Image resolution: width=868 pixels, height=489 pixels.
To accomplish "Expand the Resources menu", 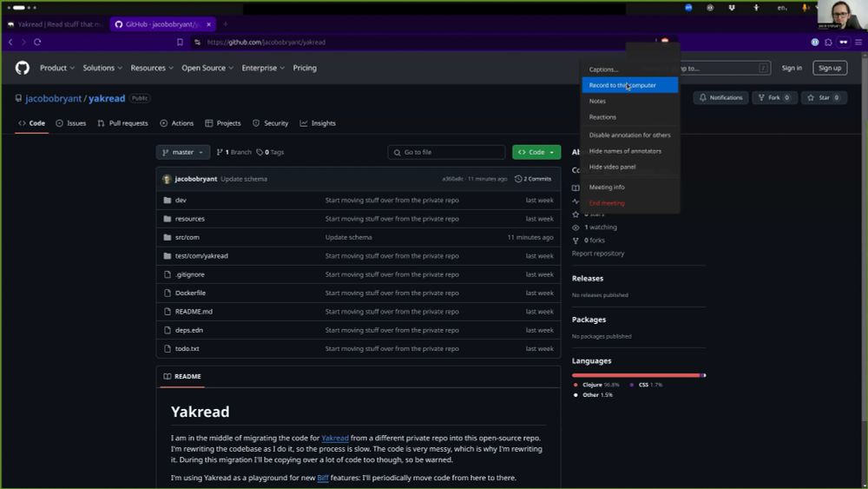I will pos(152,68).
